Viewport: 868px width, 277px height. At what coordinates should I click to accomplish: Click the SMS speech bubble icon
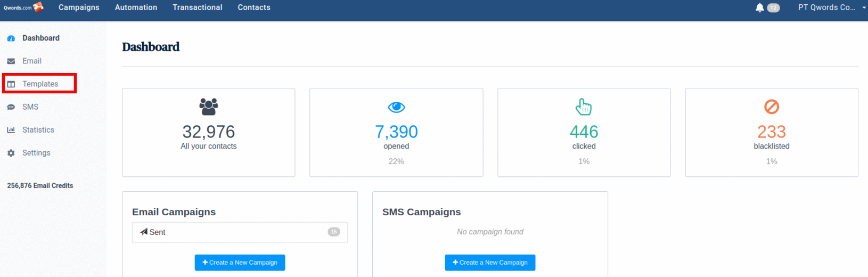tap(11, 107)
